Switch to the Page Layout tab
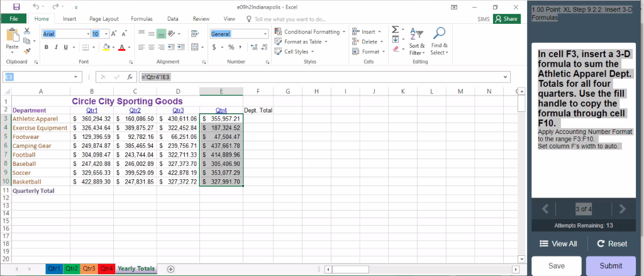The image size is (644, 276). [x=104, y=18]
